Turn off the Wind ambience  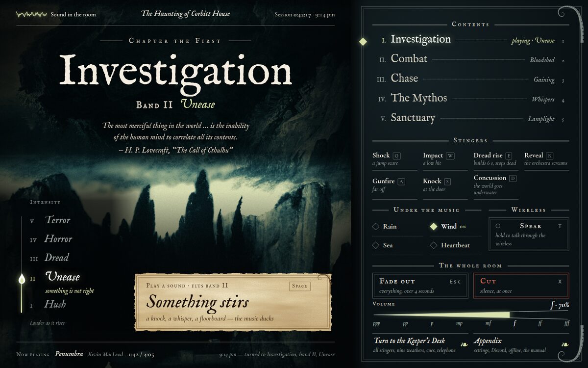coord(455,227)
